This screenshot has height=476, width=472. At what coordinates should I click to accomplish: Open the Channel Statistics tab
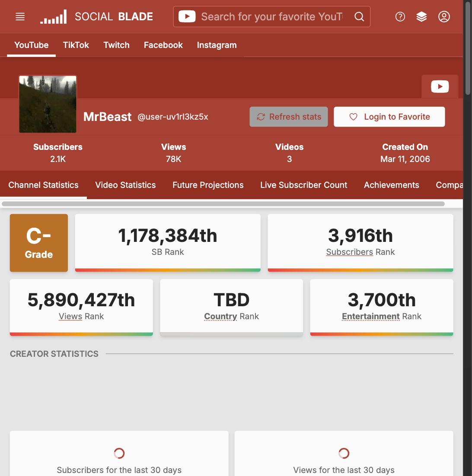pyautogui.click(x=43, y=185)
